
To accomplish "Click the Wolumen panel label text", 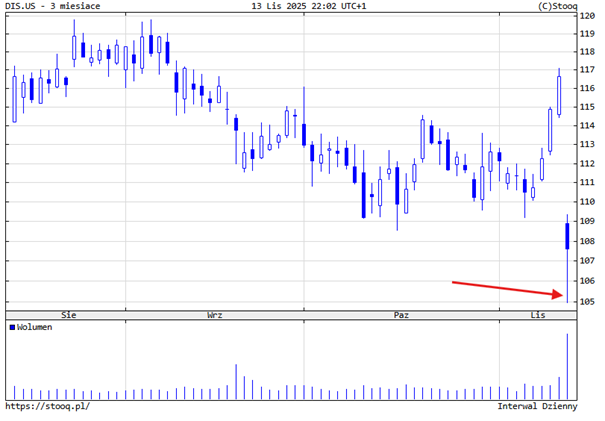I will 38,327.
